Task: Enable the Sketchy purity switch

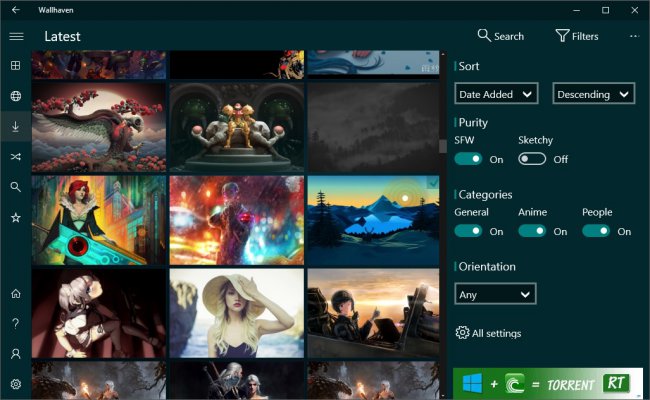Action: click(532, 159)
